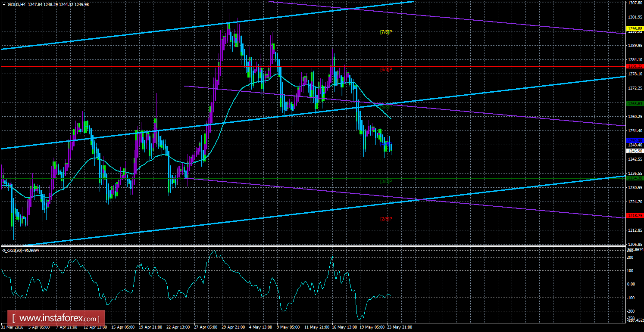Viewport: 644px width, 332px height.
Task: Click the red 1218.75 price tag
Action: tap(635, 216)
